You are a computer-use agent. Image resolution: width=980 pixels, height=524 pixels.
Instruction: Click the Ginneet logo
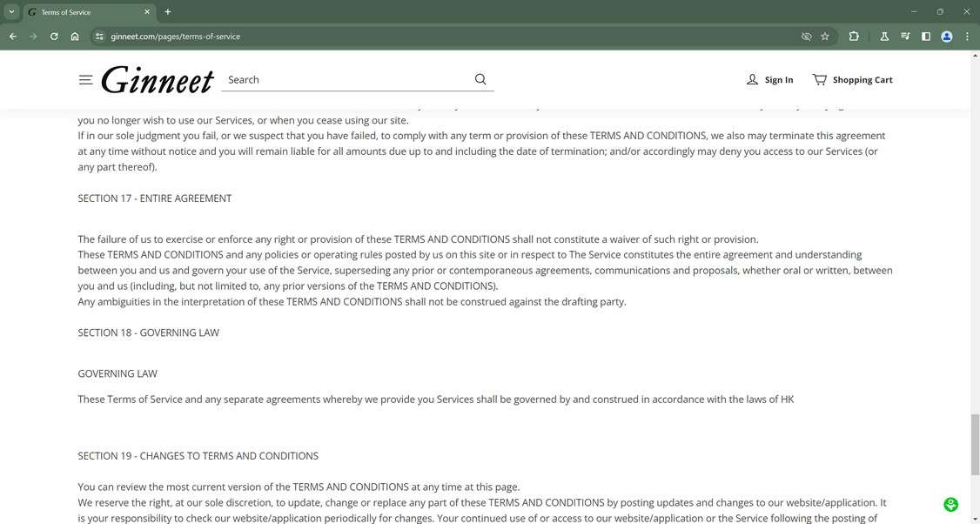click(157, 79)
